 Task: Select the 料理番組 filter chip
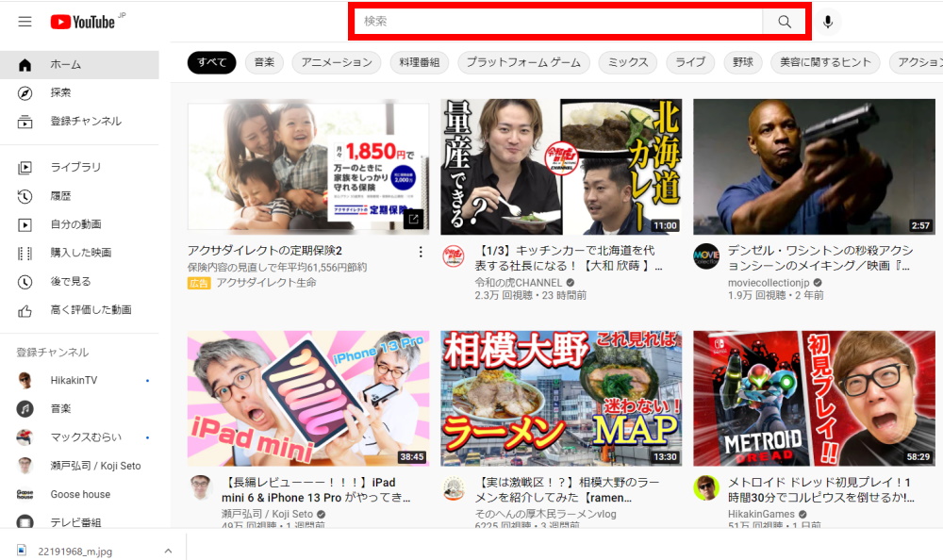[x=420, y=62]
